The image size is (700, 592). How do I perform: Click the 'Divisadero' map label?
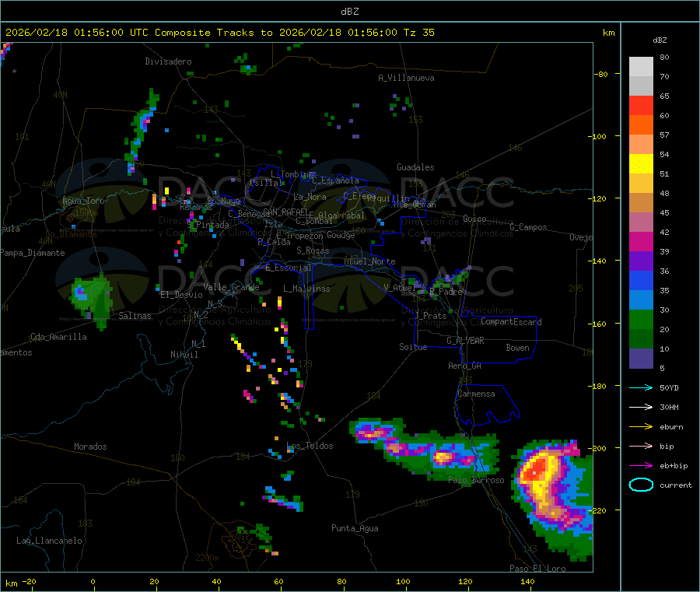click(168, 61)
